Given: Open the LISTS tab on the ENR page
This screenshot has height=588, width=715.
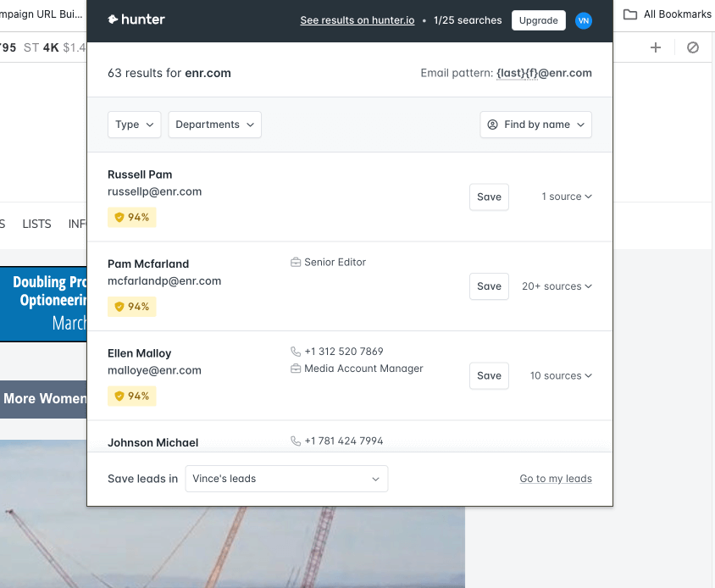Looking at the screenshot, I should coord(37,224).
